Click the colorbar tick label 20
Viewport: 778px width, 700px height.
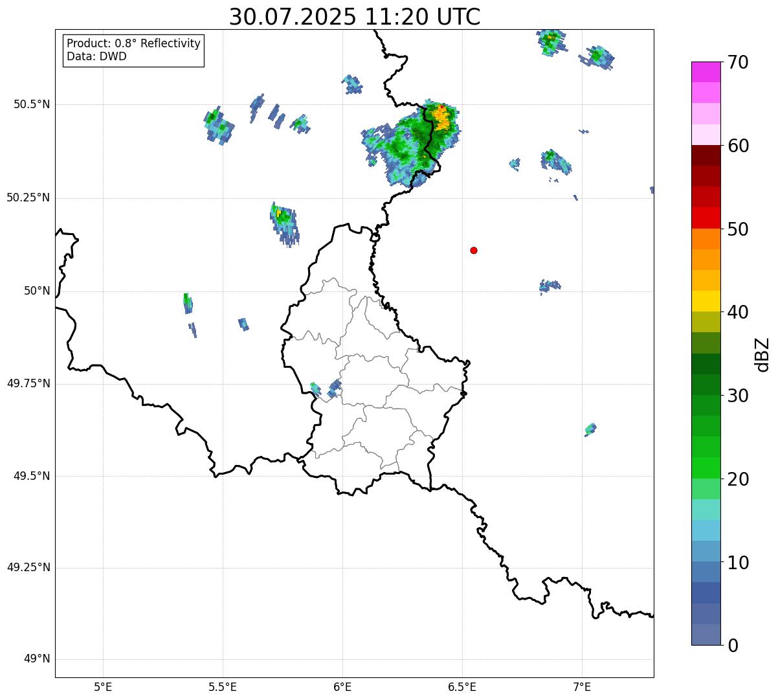pos(737,479)
